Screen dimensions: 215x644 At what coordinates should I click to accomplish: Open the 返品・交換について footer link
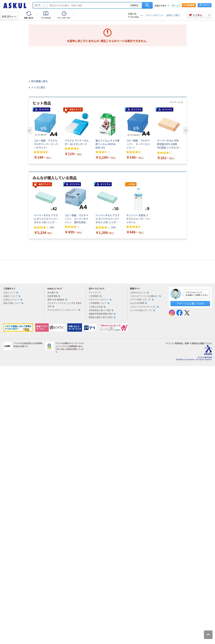[x=12, y=303]
